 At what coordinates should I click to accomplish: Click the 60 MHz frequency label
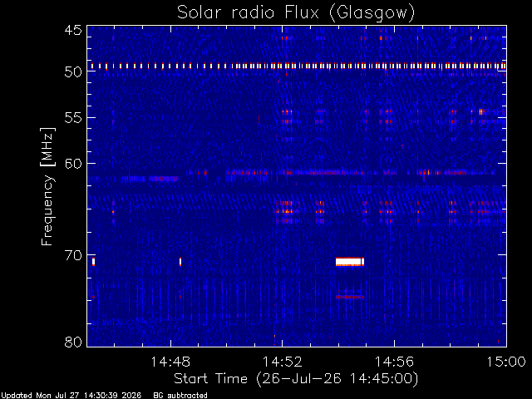click(73, 164)
